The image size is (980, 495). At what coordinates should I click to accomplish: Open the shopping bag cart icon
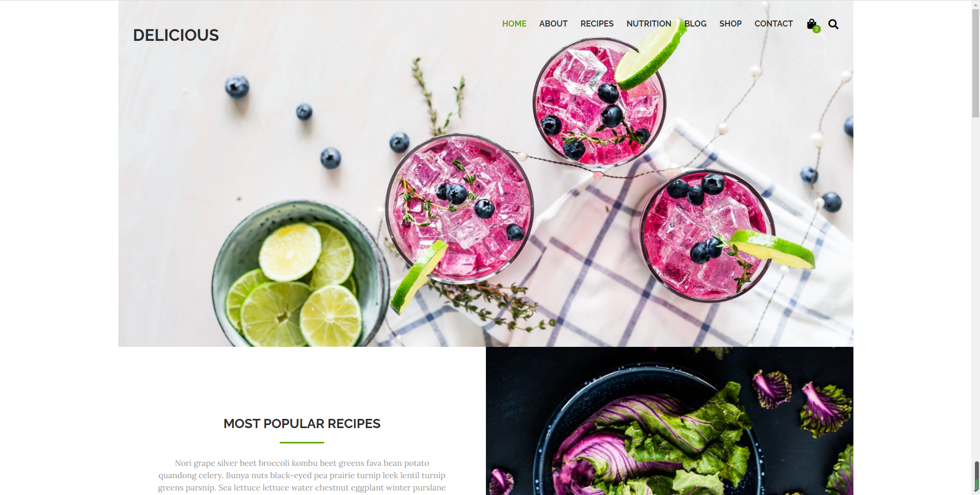pos(811,24)
